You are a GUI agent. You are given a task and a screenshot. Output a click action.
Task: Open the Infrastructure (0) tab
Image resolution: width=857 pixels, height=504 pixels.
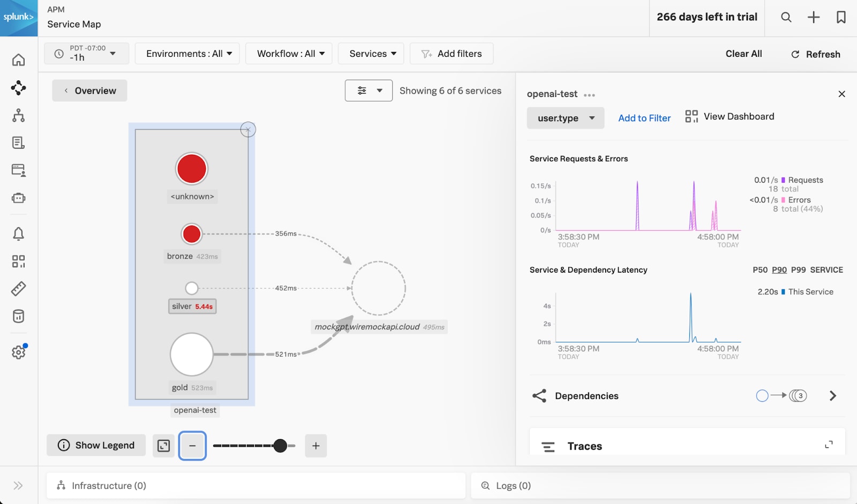pos(109,486)
